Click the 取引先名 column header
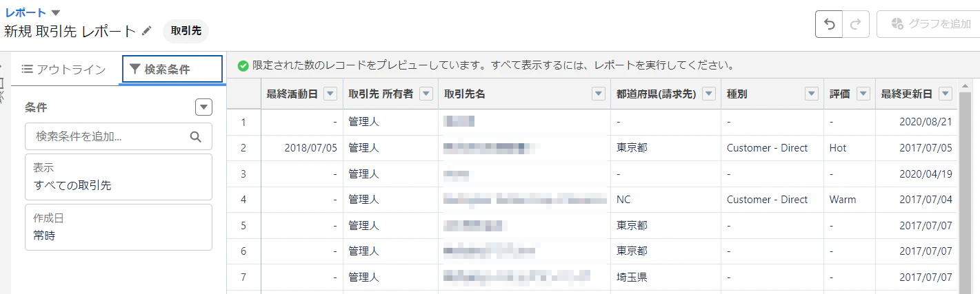 coord(465,94)
